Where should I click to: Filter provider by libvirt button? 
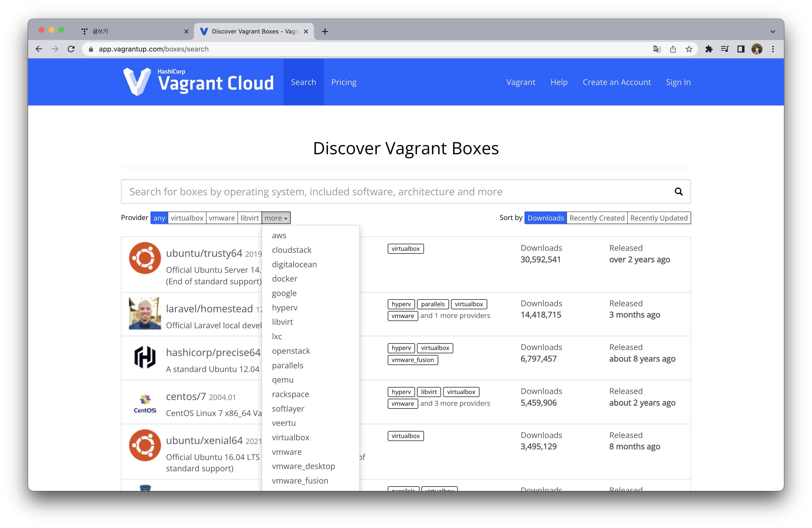249,218
